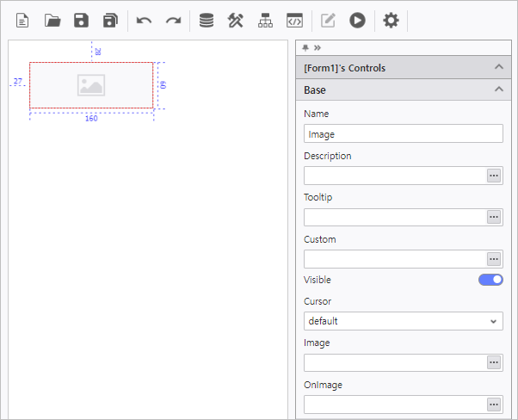Toggle the Visible switch off
The height and width of the screenshot is (420, 518).
(x=490, y=280)
